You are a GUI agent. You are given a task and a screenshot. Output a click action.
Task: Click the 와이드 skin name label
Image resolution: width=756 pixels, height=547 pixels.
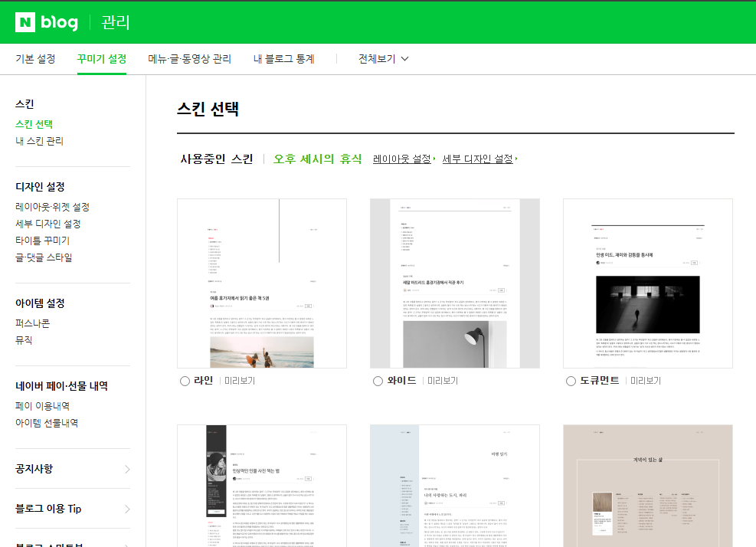(401, 381)
